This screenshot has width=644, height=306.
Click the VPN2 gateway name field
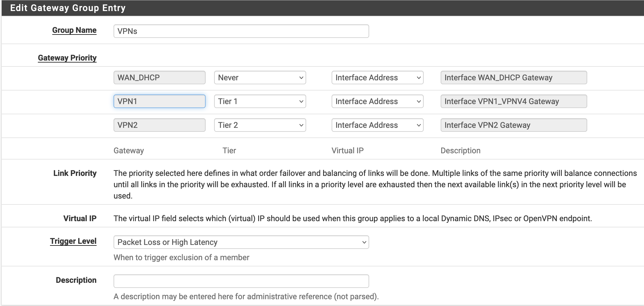pos(159,125)
